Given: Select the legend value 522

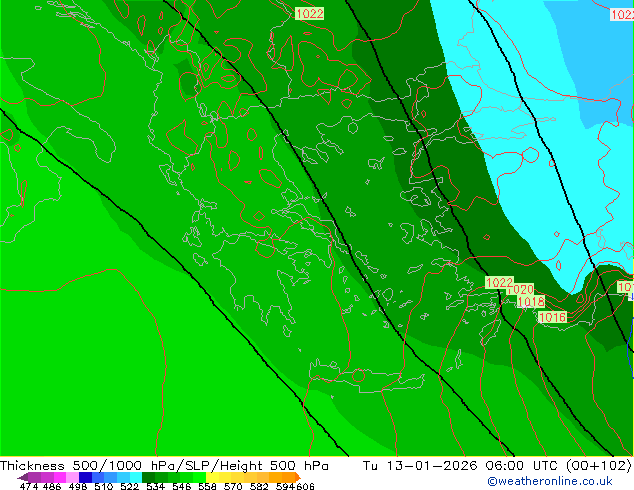Looking at the screenshot, I should (129, 486).
